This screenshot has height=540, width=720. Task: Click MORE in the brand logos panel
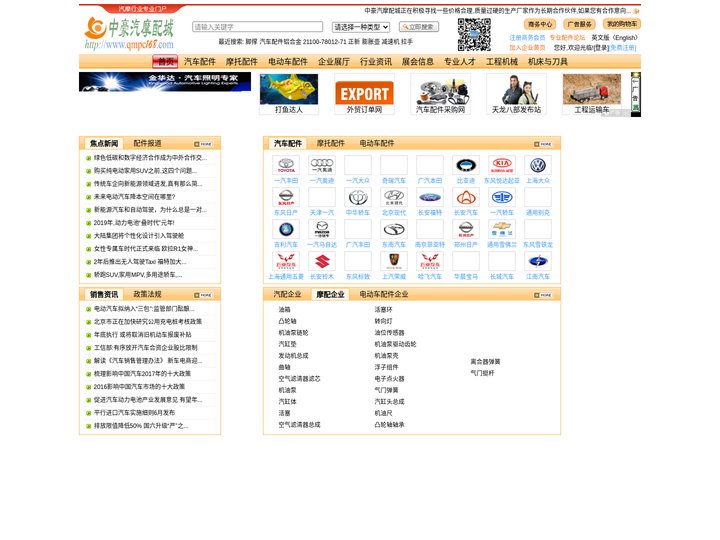[543, 144]
